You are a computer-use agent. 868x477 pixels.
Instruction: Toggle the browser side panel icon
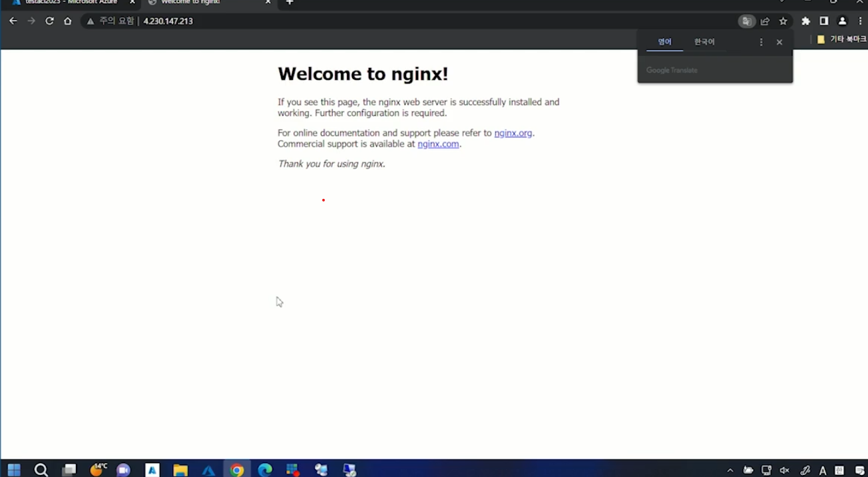point(824,21)
